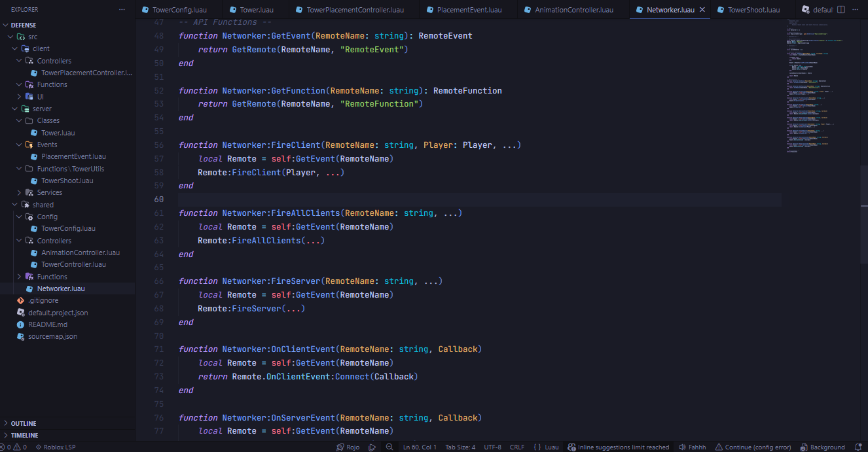The width and height of the screenshot is (868, 452).
Task: Open PlacementEvent.luau in explorer tree
Action: point(67,156)
